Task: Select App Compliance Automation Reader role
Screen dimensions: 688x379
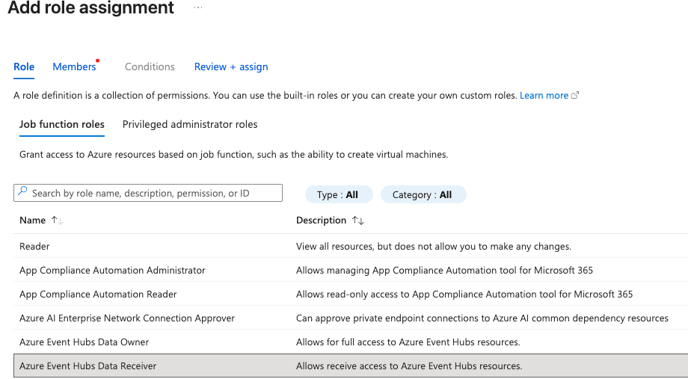Action: click(x=351, y=294)
